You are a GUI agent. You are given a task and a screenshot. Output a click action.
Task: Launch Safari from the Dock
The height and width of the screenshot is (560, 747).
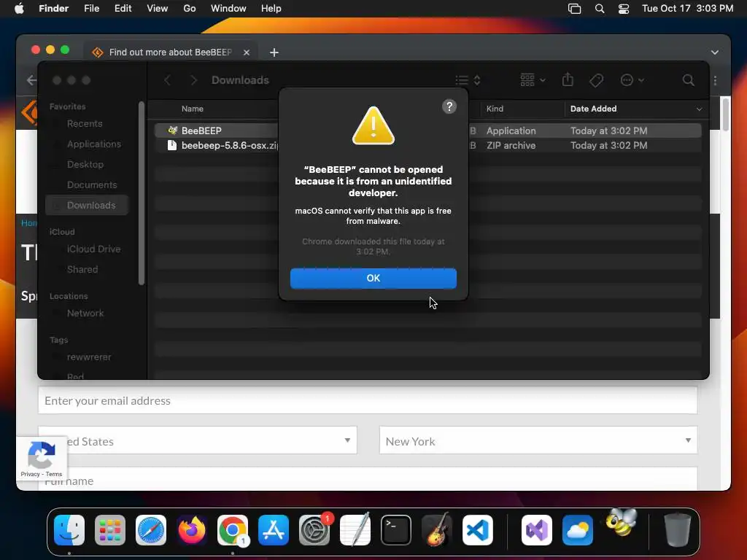click(x=151, y=529)
